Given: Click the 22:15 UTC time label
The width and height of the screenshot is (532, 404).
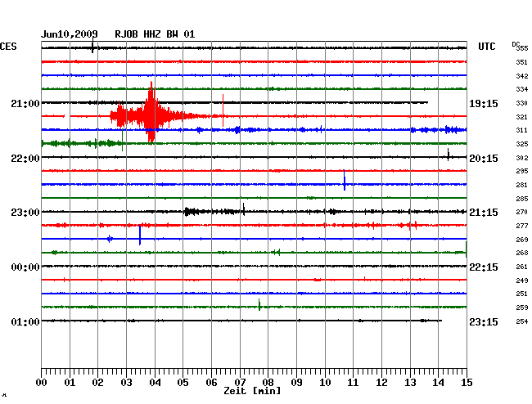Looking at the screenshot, I should (x=484, y=267).
